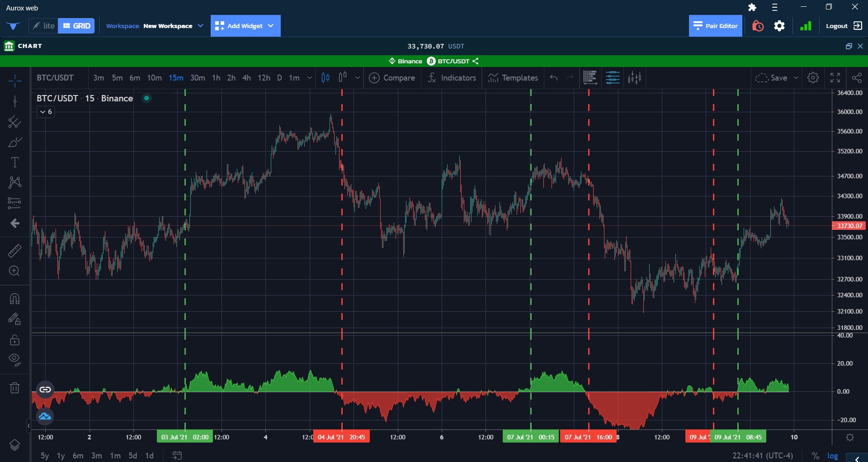
Task: Open chart settings gear in toolbar
Action: coord(813,78)
